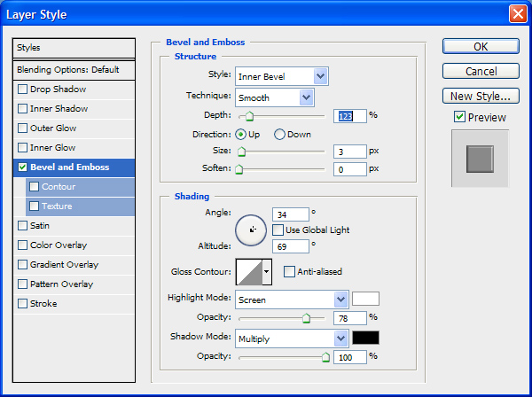Open the Highlight Mode dropdown set to Screen
532x397 pixels.
[340, 300]
